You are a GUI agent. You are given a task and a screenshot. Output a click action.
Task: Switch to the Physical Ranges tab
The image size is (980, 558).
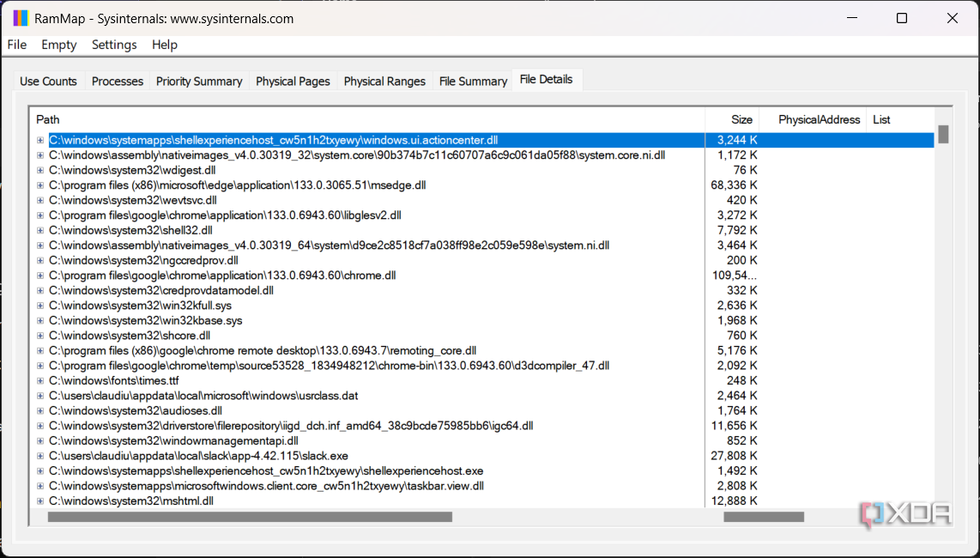tap(384, 82)
